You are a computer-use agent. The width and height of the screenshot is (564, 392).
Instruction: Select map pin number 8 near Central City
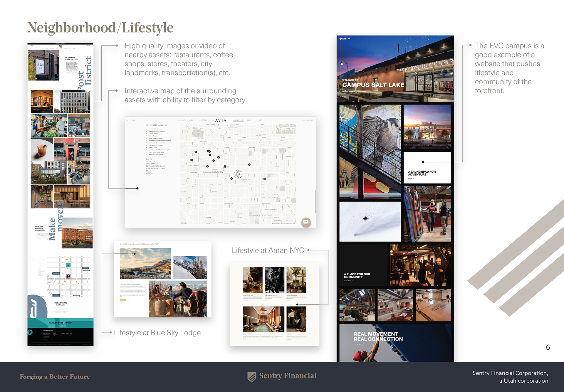coord(231,179)
